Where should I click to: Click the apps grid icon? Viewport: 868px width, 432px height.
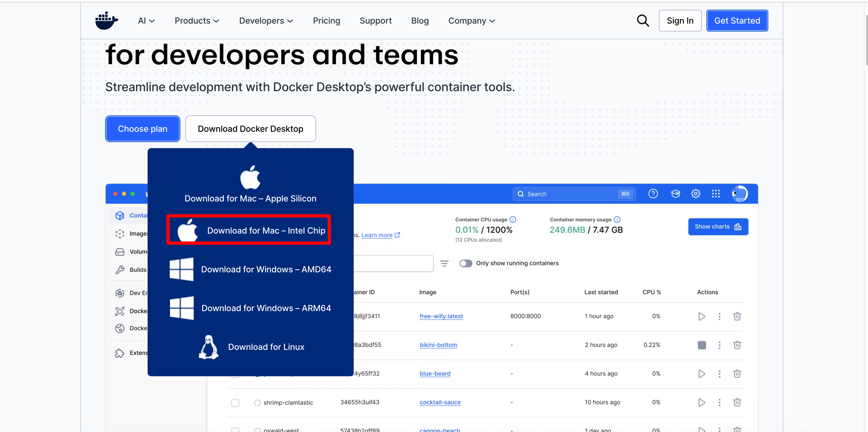[715, 194]
